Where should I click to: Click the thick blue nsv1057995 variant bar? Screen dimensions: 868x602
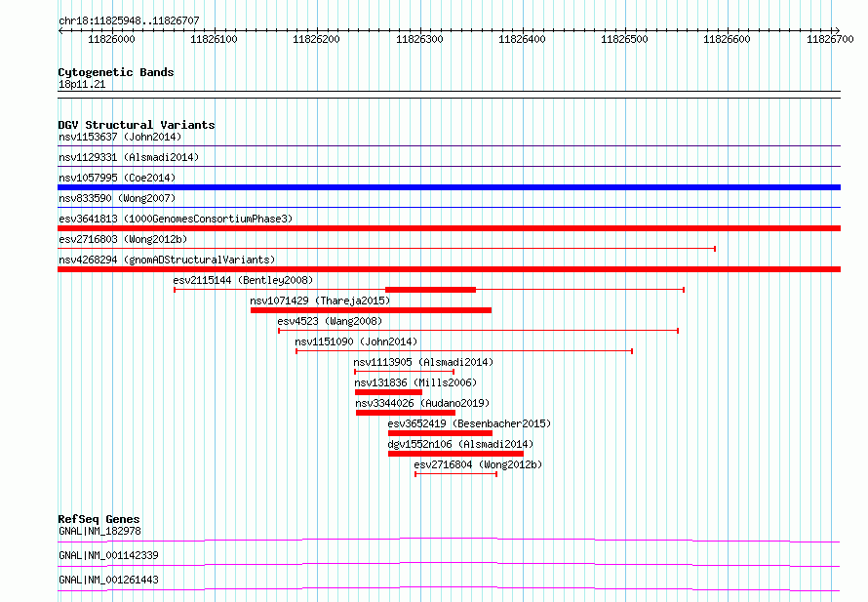449,187
